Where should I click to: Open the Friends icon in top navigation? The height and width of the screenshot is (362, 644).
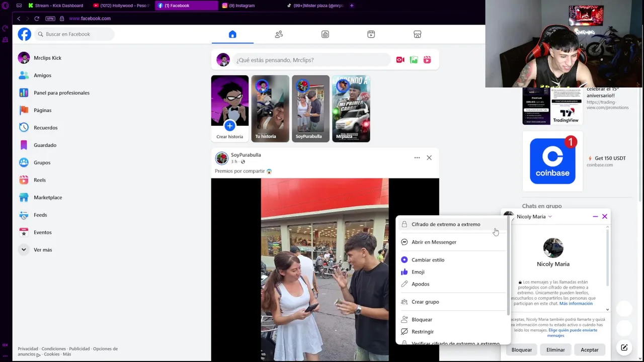tap(279, 34)
